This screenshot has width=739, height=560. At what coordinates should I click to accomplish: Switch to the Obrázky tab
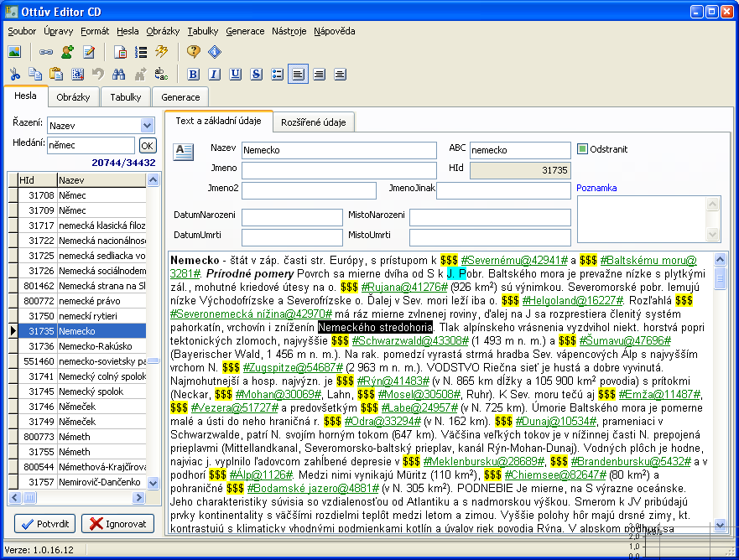click(74, 97)
